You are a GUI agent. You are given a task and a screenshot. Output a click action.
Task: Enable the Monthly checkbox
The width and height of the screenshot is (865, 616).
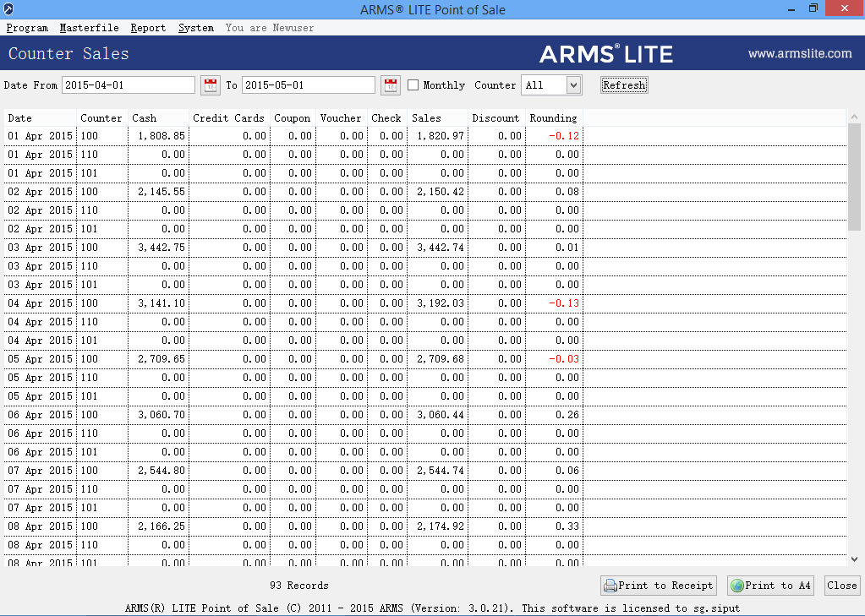(x=413, y=85)
